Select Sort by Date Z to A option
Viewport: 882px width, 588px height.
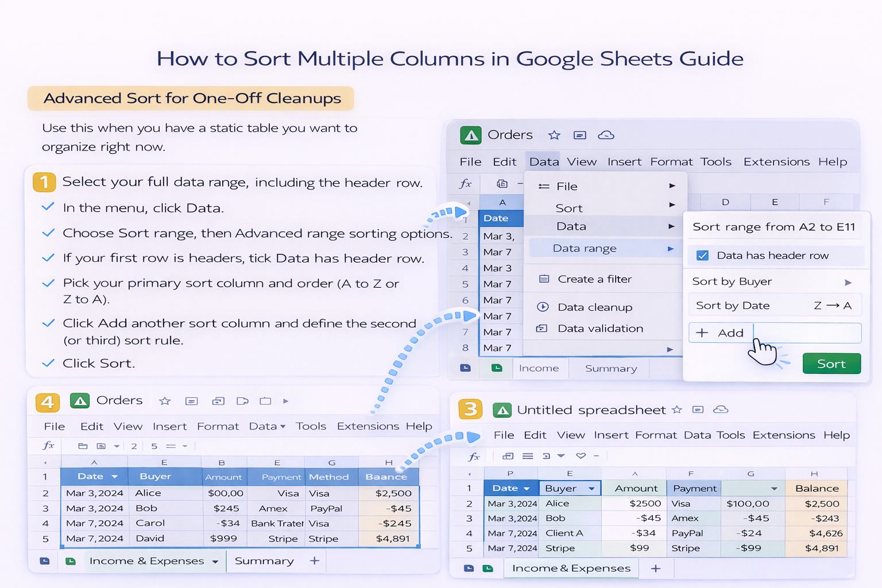(x=775, y=305)
